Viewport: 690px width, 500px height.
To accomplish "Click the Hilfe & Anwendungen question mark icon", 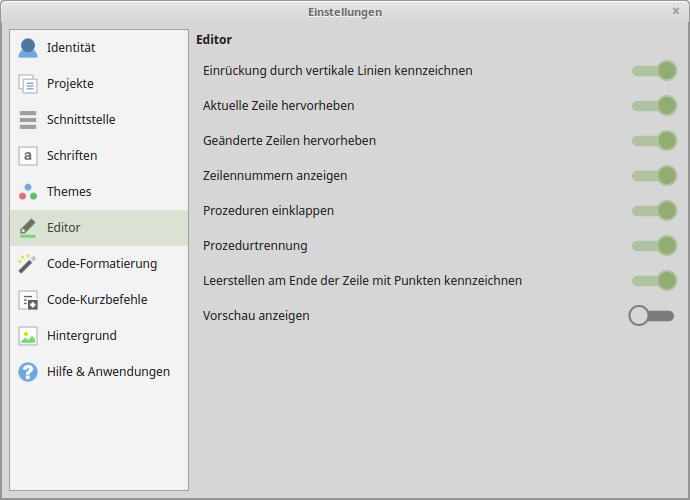I will point(28,372).
